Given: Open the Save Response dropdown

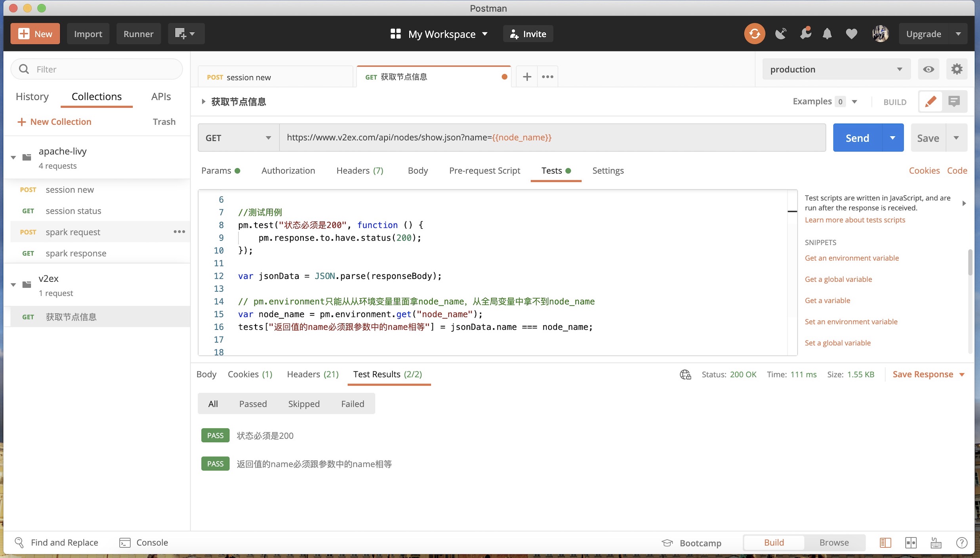Looking at the screenshot, I should point(928,375).
